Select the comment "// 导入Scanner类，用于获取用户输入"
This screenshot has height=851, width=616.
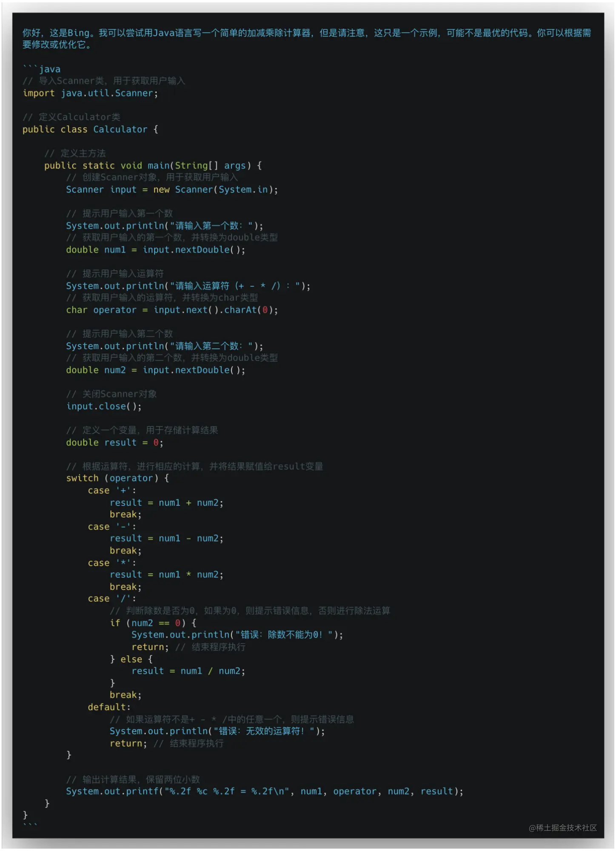pos(104,81)
